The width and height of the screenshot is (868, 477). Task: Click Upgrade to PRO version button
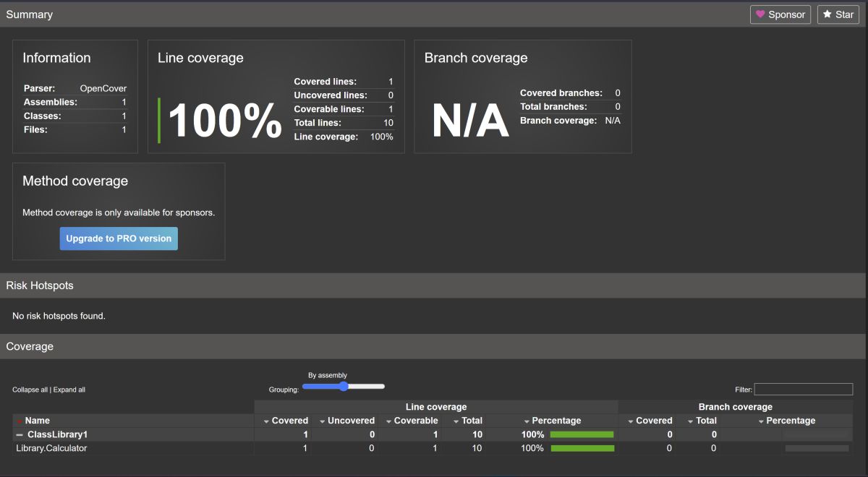[119, 239]
